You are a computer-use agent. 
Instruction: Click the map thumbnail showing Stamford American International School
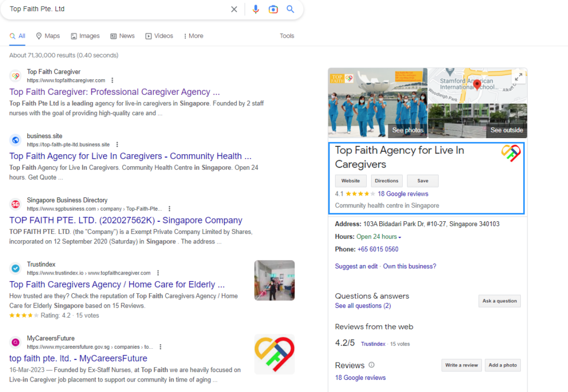tap(478, 85)
